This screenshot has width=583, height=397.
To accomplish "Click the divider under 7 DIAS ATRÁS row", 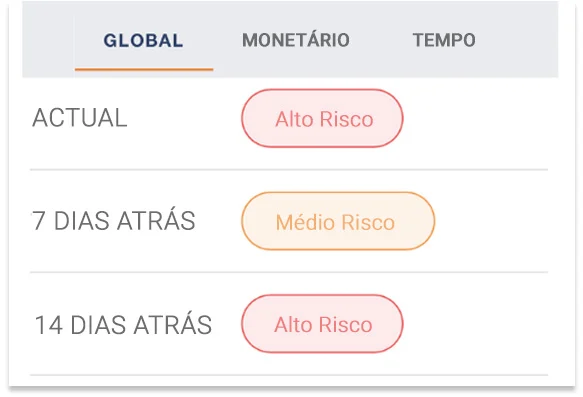I will click(289, 272).
